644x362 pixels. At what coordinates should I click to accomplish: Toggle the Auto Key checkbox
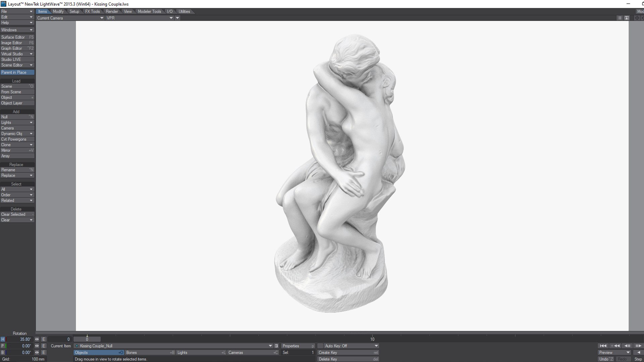[321, 346]
